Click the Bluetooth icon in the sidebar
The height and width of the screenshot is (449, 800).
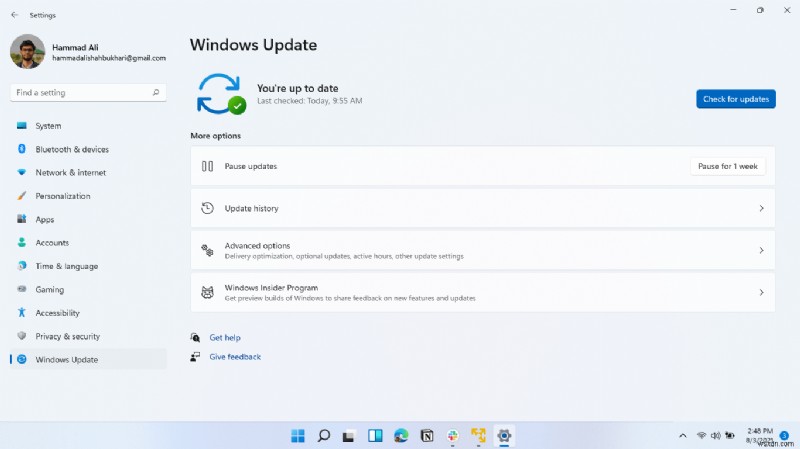pyautogui.click(x=21, y=148)
